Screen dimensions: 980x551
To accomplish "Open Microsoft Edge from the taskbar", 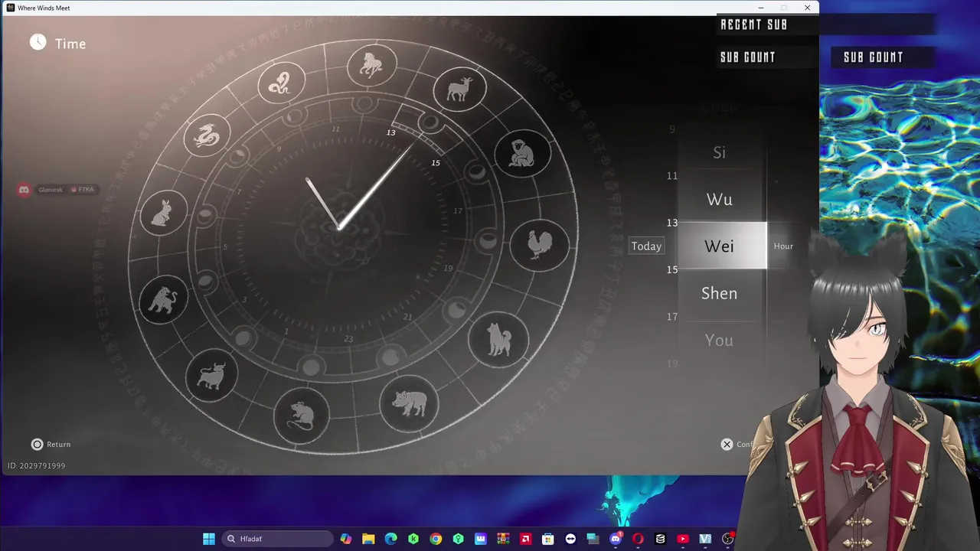I will tap(390, 539).
